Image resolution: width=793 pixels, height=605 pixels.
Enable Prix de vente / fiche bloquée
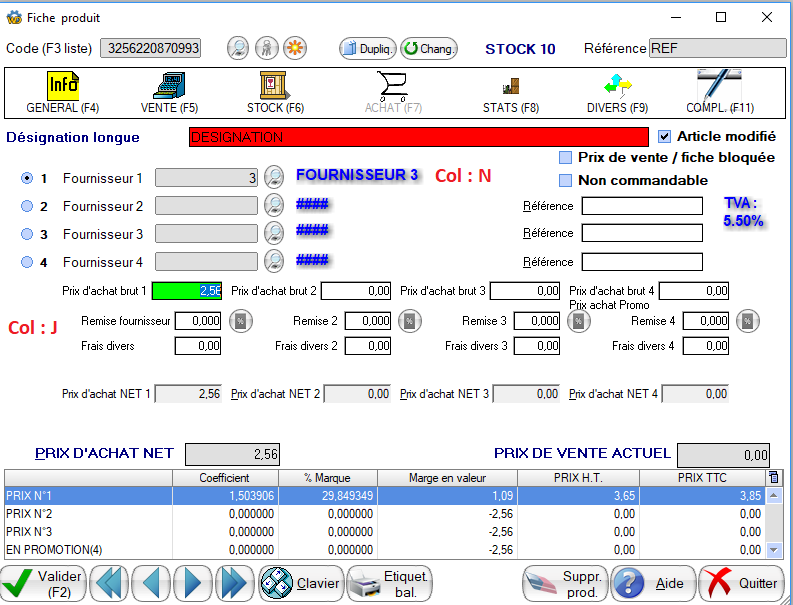point(566,158)
